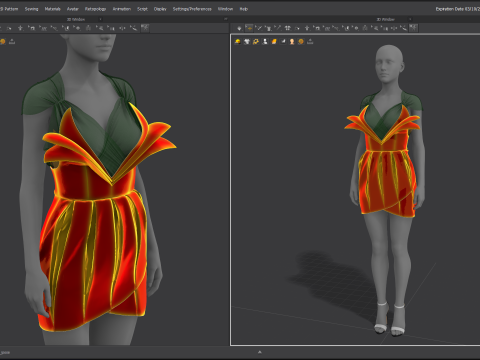
Task: Click the small button beside left 3D Window title
Action: [100, 19]
